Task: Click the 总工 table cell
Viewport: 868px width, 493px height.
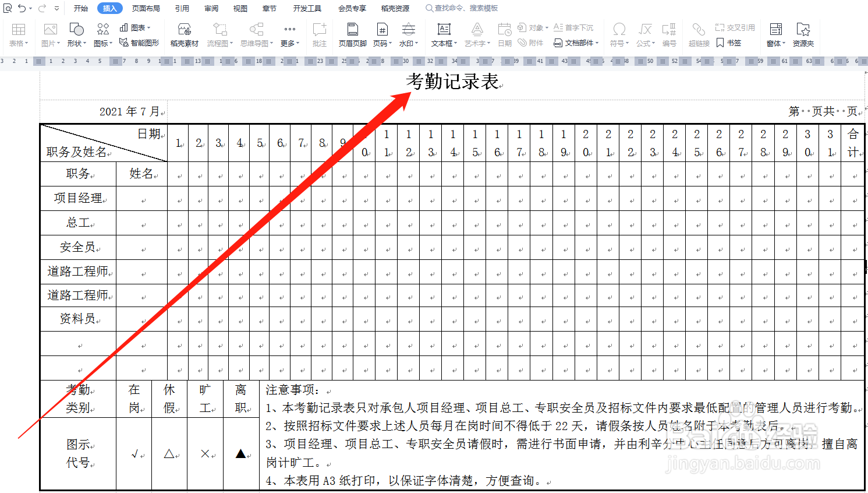Action: (78, 223)
